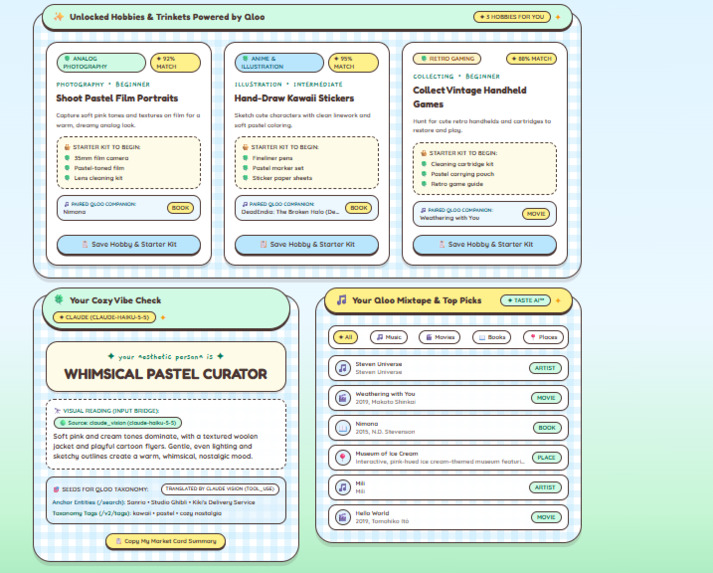Open the Mili artist pick
Viewport: 713px width, 573px height.
coord(448,488)
